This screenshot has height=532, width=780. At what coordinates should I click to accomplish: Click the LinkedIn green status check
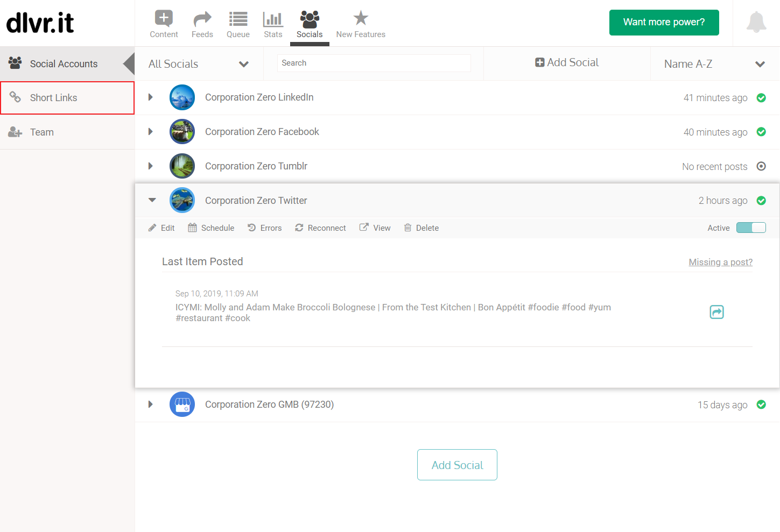[x=761, y=98]
